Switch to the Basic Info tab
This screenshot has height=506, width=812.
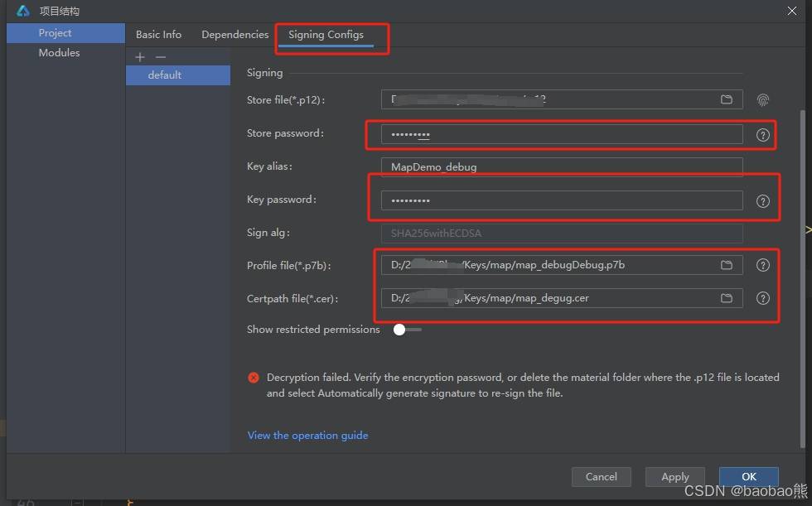tap(158, 35)
